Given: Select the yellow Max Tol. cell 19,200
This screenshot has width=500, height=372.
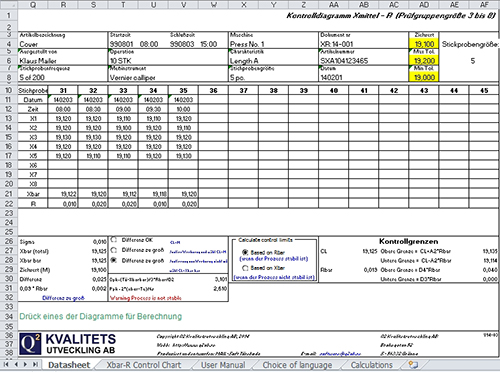Looking at the screenshot, I should [424, 61].
